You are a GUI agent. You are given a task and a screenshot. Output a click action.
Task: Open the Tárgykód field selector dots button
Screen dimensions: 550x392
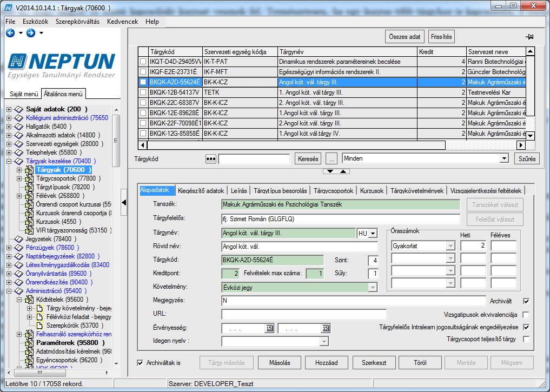click(x=210, y=159)
